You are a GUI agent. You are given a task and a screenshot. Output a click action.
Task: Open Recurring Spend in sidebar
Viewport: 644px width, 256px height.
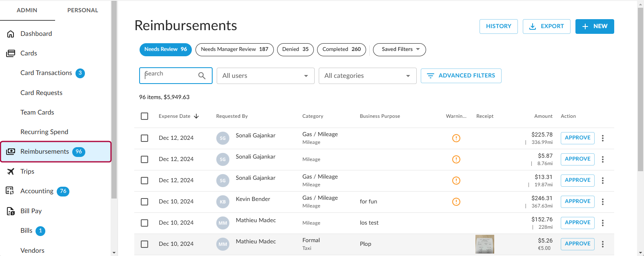44,132
